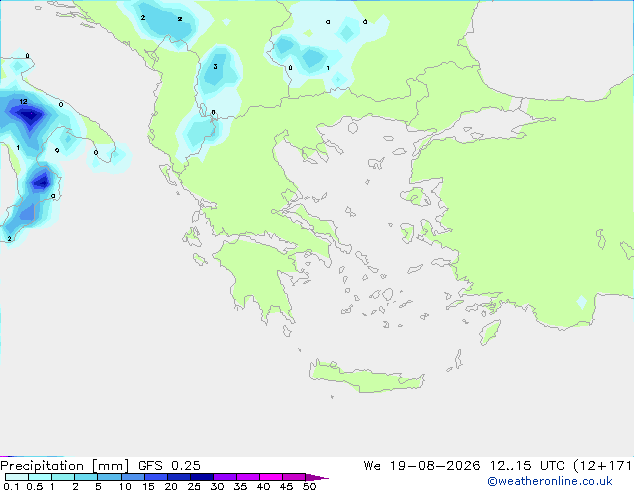
Task: Click the 35–40 mm magenta swatch
Action: pyautogui.click(x=248, y=477)
